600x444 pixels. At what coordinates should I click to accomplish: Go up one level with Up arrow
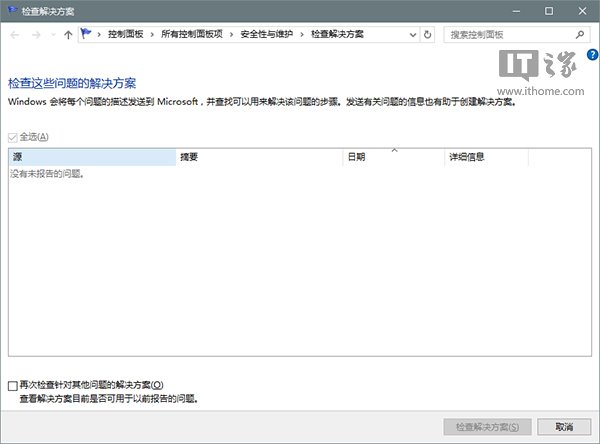(x=67, y=35)
